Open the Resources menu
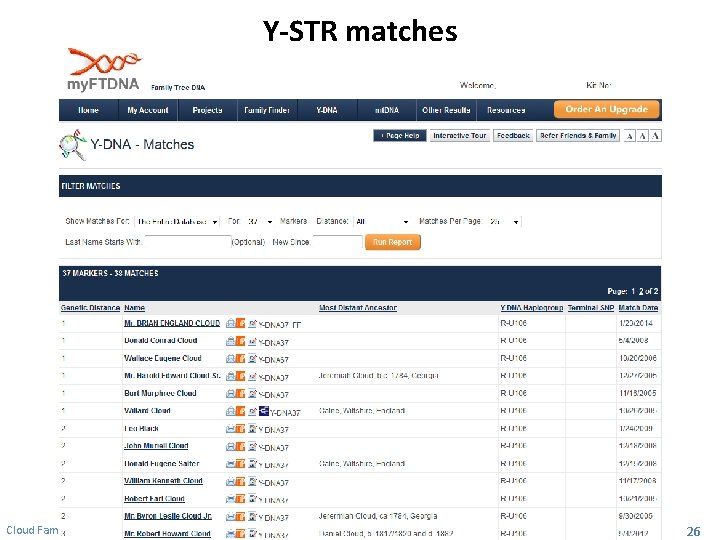 (x=506, y=110)
